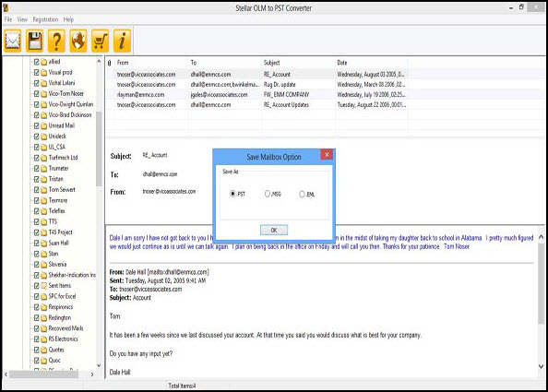Viewport: 548px width, 392px height.
Task: Select the Vico-Dwight Quinlan folder
Action: click(71, 104)
